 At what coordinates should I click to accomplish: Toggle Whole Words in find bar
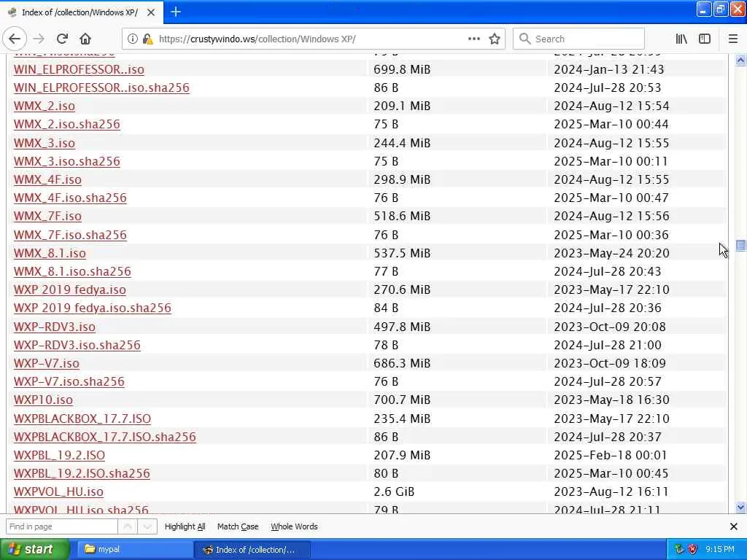(294, 526)
